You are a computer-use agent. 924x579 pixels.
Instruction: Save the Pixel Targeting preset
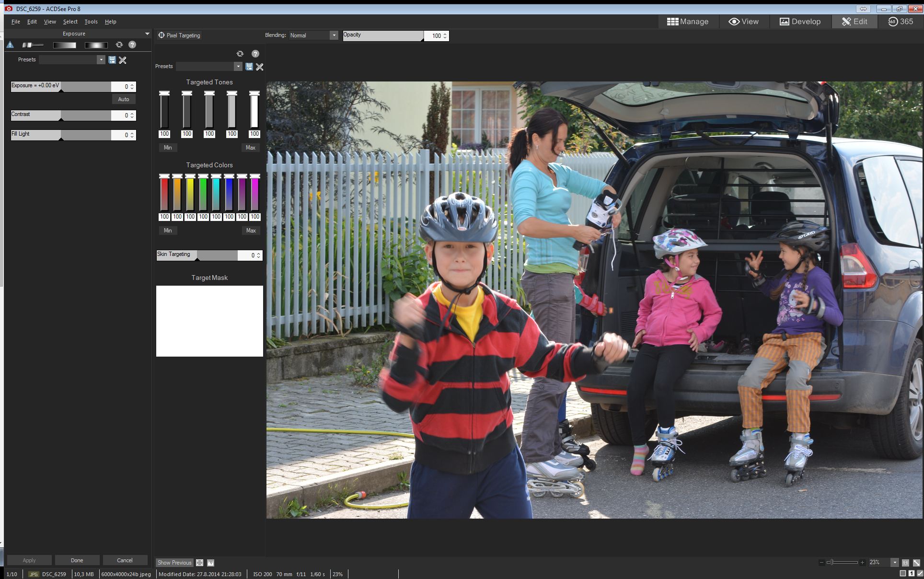[249, 67]
